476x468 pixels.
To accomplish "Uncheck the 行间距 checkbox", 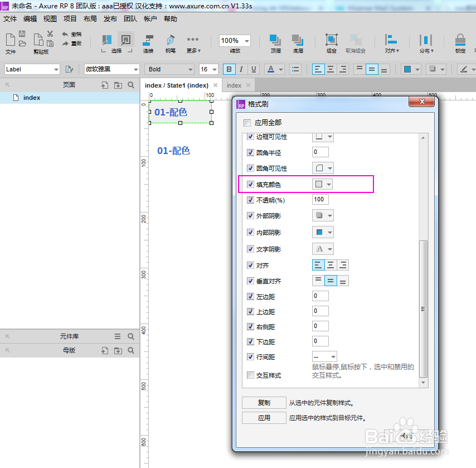I will (250, 356).
